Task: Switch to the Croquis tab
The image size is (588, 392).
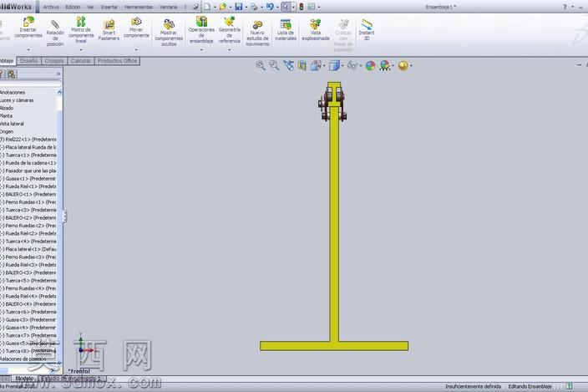Action: click(54, 61)
